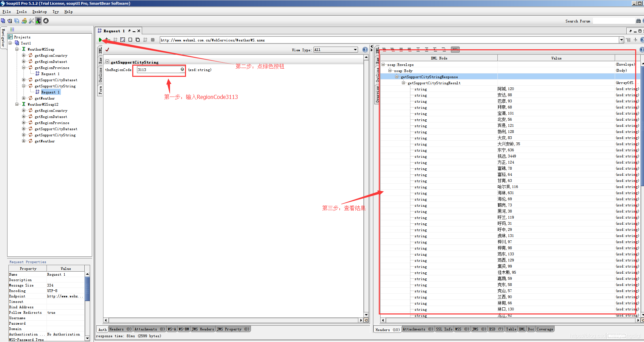
Task: Click the gray cancel request square icon
Action: click(153, 40)
